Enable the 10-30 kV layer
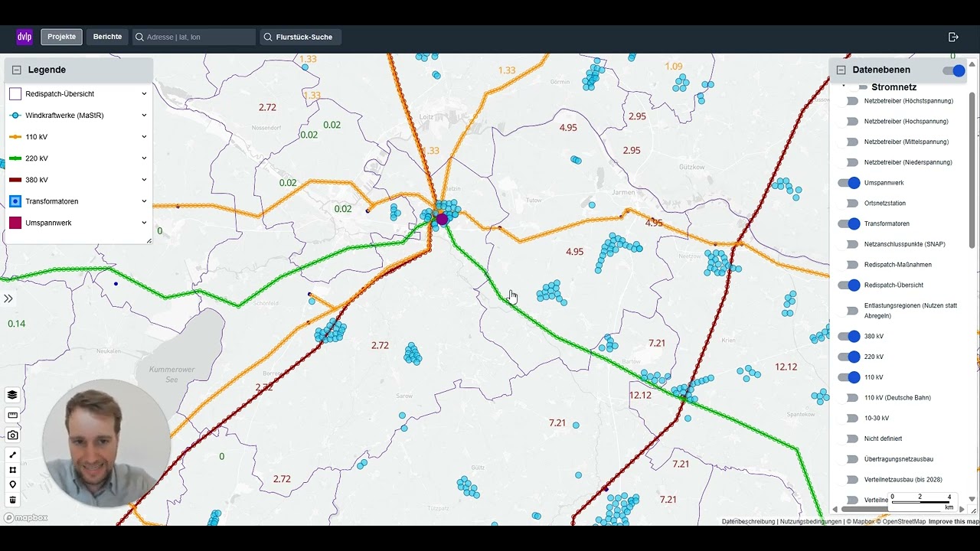The width and height of the screenshot is (980, 551). [x=849, y=419]
